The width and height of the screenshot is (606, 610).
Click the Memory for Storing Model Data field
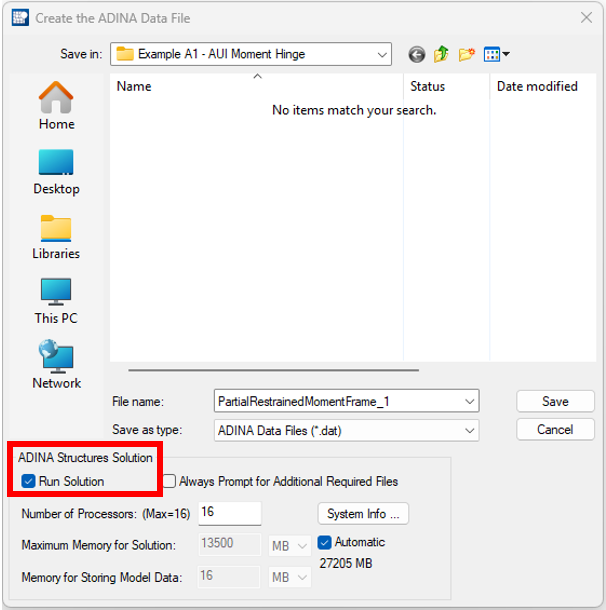click(229, 576)
